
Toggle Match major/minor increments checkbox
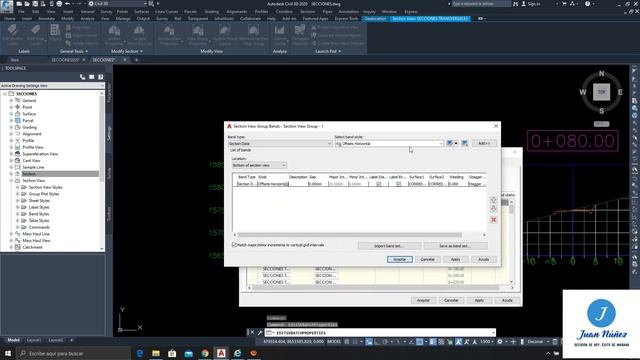pyautogui.click(x=234, y=245)
